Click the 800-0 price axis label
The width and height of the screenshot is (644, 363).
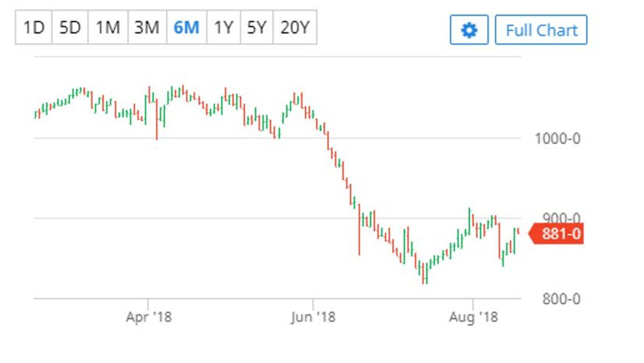coord(561,299)
